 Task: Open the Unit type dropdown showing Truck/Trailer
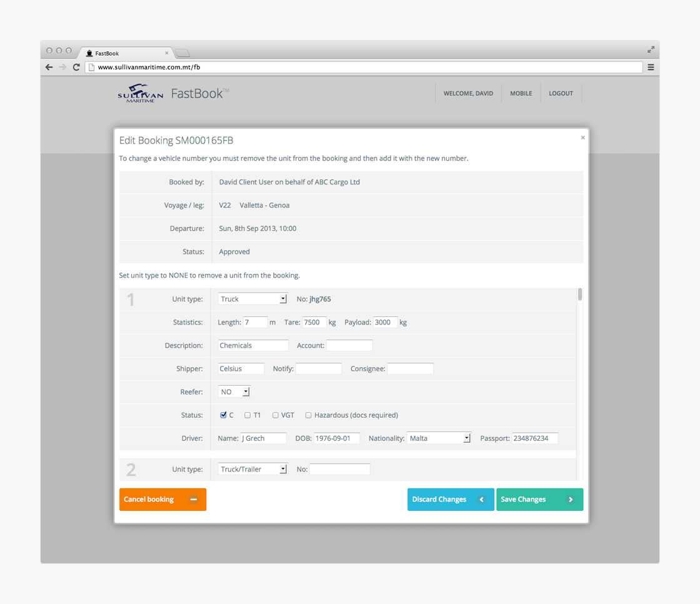[x=252, y=469]
